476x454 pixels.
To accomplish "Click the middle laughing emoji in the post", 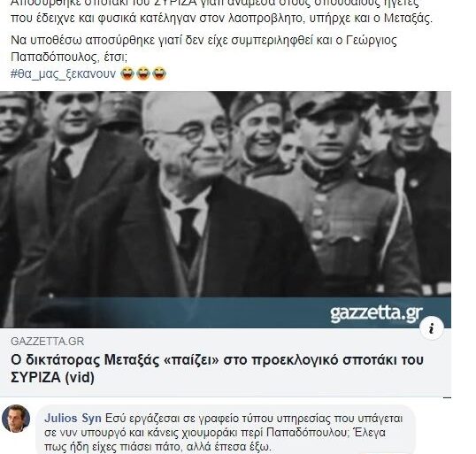I will tap(143, 73).
